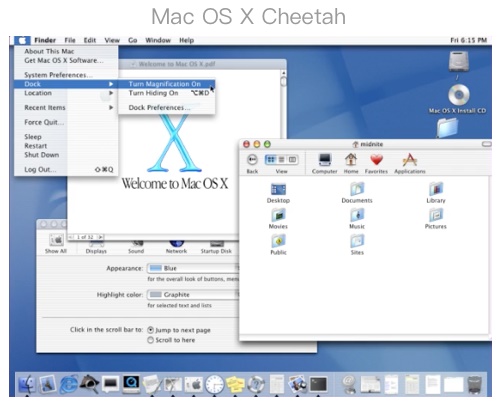Select Jump to next page radio button

pyautogui.click(x=151, y=330)
